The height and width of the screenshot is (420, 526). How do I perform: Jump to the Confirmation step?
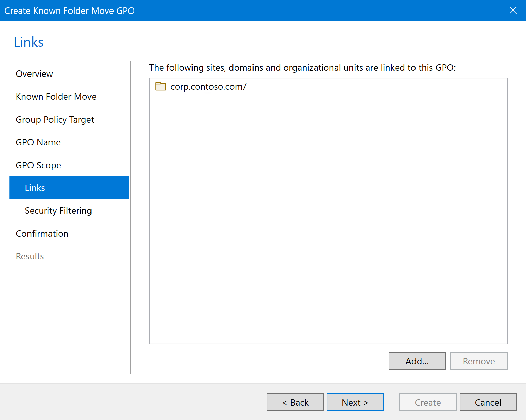(x=42, y=234)
